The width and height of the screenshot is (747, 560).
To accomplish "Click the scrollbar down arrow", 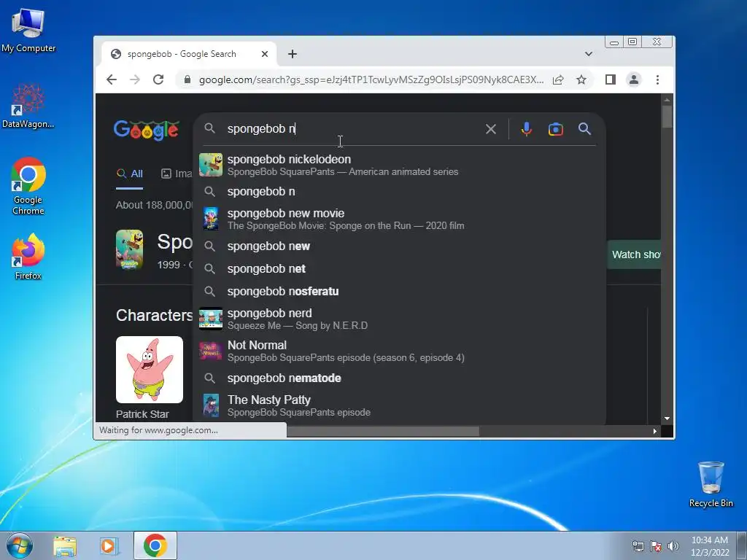I will (667, 418).
